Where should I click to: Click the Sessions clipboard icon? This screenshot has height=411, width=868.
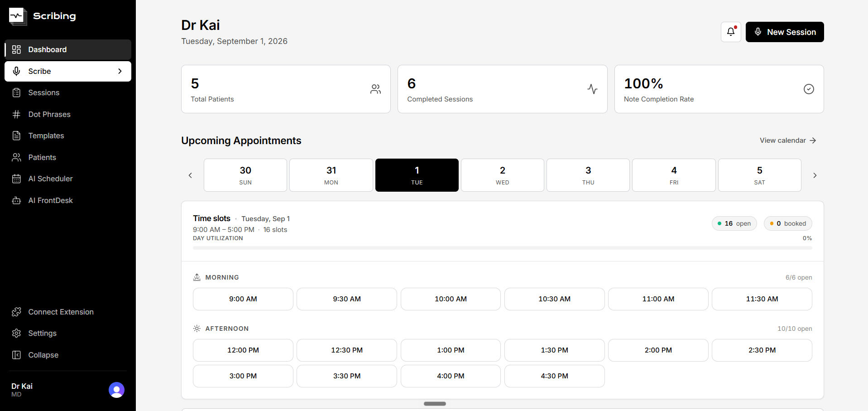[x=16, y=92]
